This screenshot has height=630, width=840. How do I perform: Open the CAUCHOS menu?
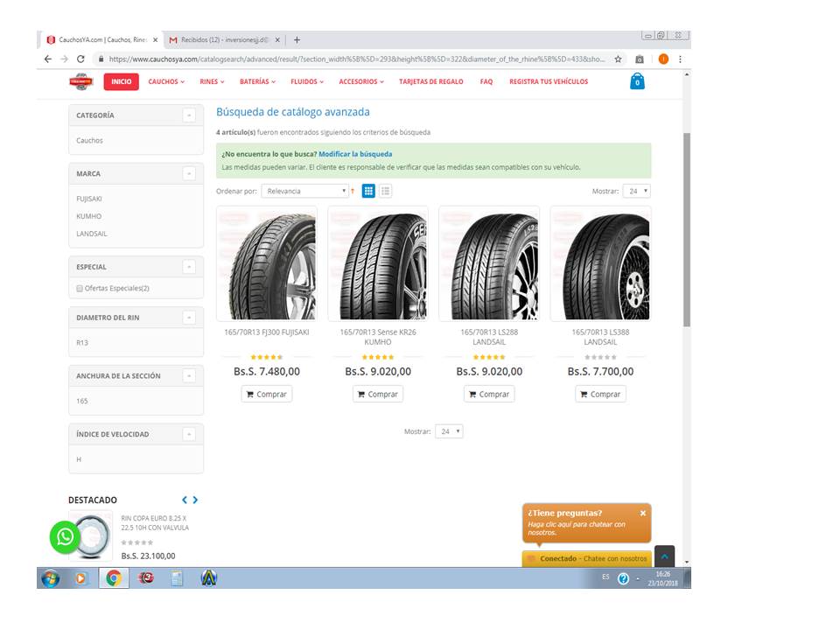point(166,81)
